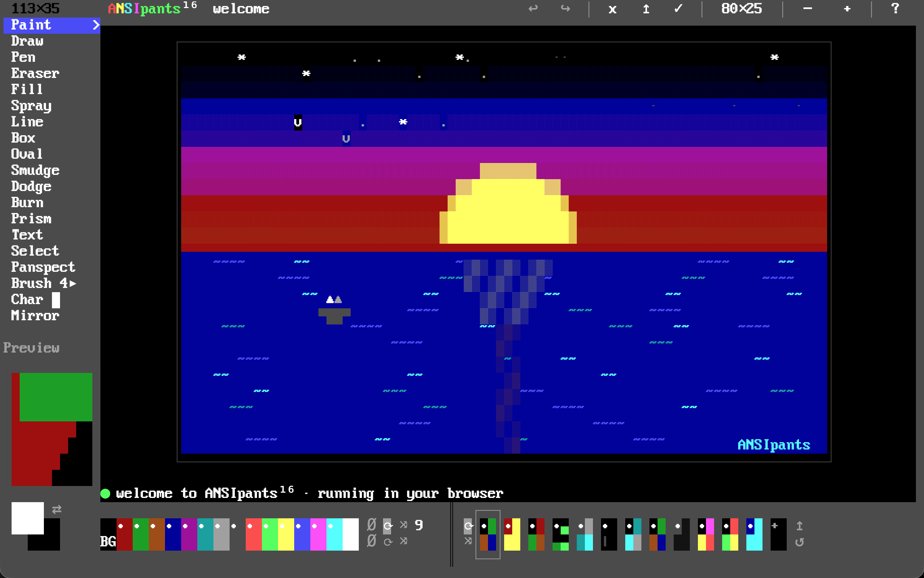The height and width of the screenshot is (578, 924).
Task: Pick the BG black palette swatch
Action: (108, 534)
